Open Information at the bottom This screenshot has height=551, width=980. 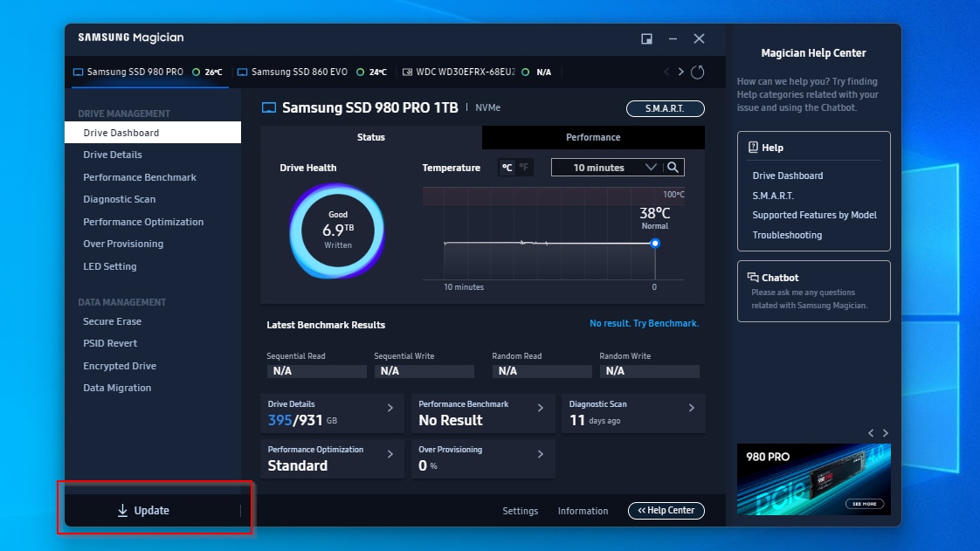click(583, 511)
